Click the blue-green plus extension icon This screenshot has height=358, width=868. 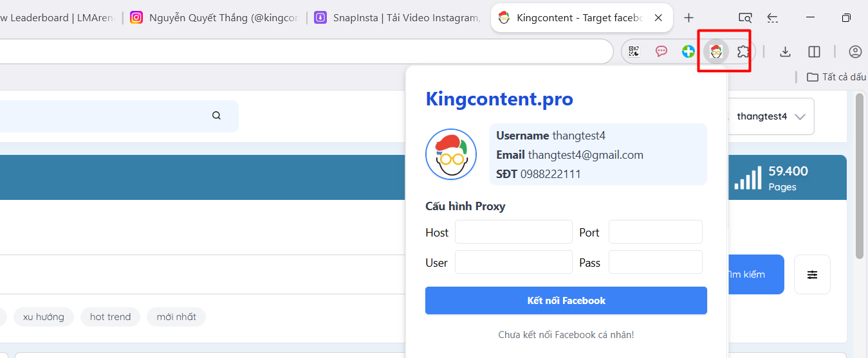point(688,51)
